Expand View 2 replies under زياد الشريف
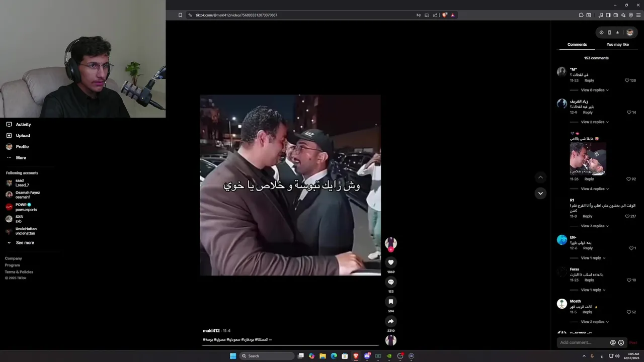 pos(595,122)
